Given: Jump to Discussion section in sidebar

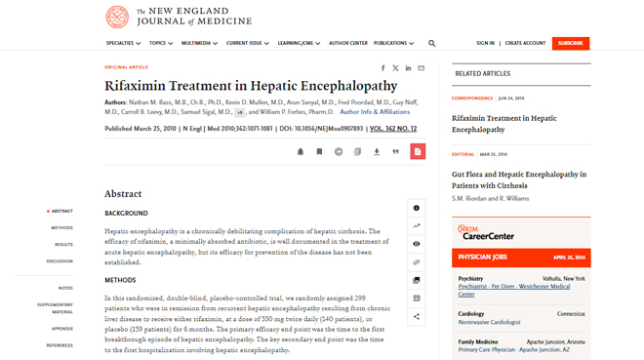Looking at the screenshot, I should [x=60, y=261].
